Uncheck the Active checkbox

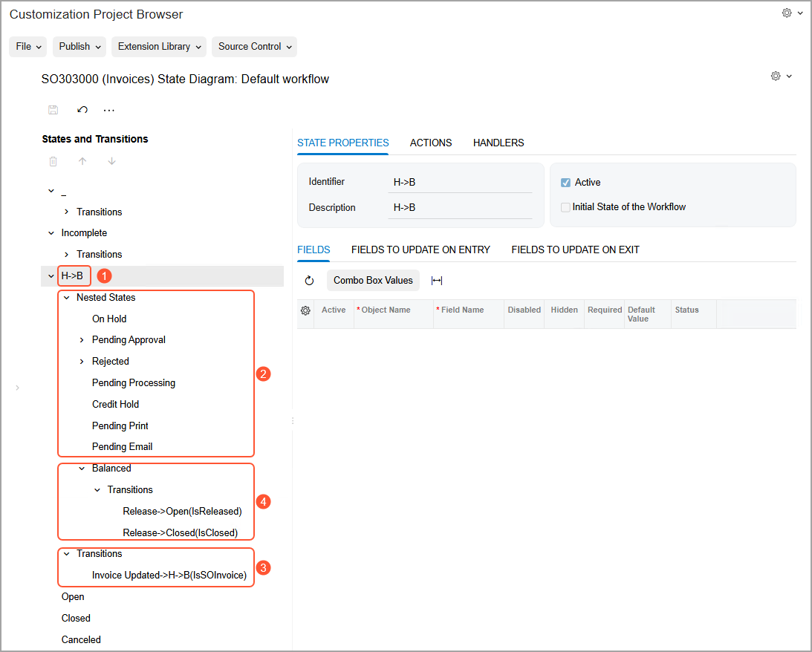[566, 183]
